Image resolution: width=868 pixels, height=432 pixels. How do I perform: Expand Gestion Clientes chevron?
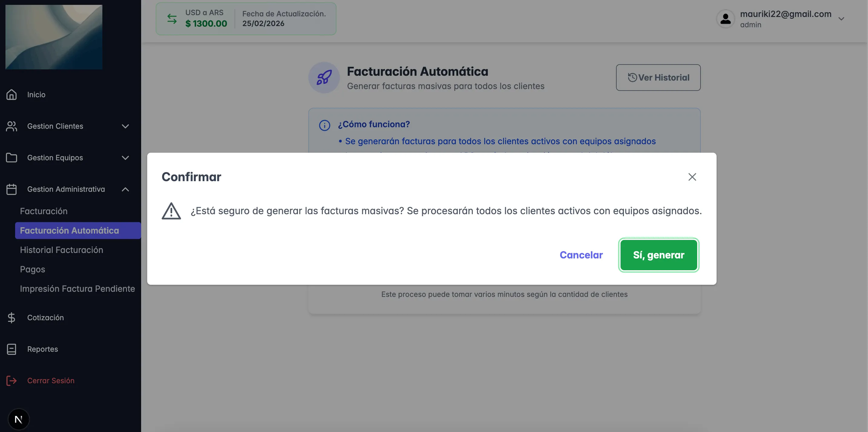click(x=125, y=126)
